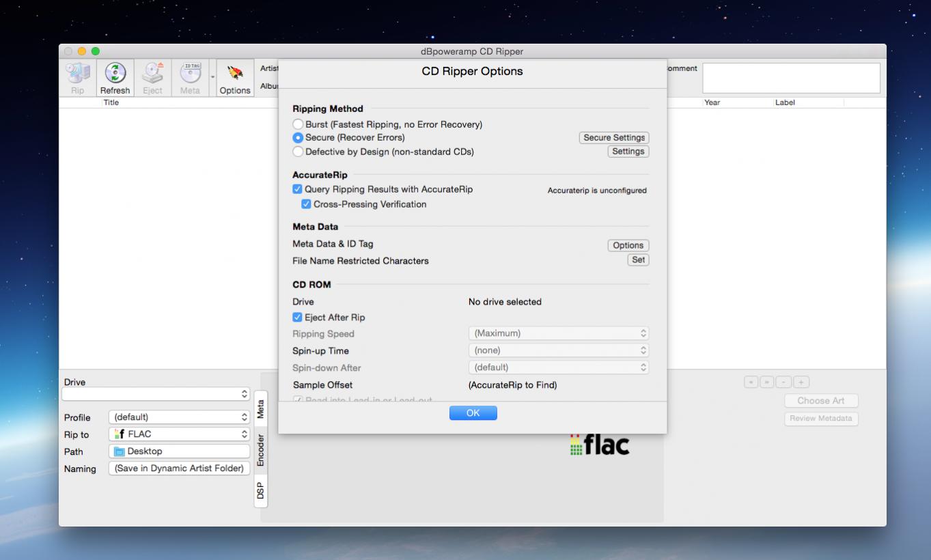This screenshot has height=560, width=931.
Task: Switch to the Encoder vertical tab
Action: 260,450
